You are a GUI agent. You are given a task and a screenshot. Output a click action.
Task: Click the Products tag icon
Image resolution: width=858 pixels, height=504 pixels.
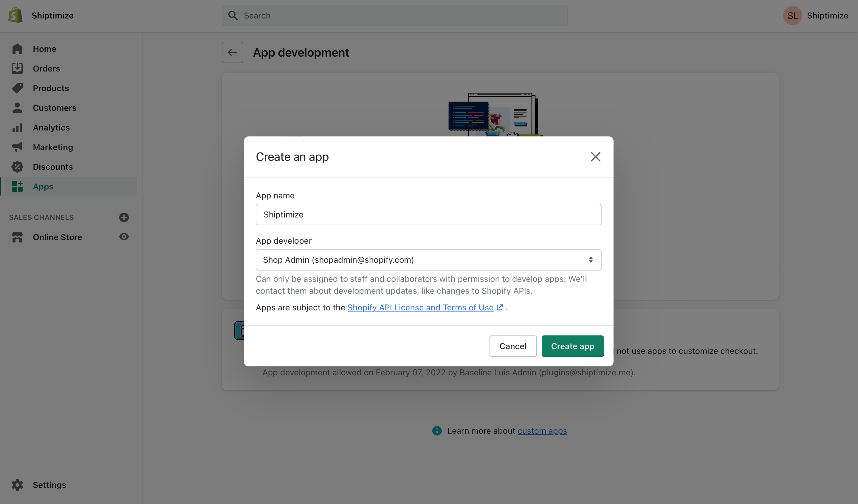[x=17, y=88]
